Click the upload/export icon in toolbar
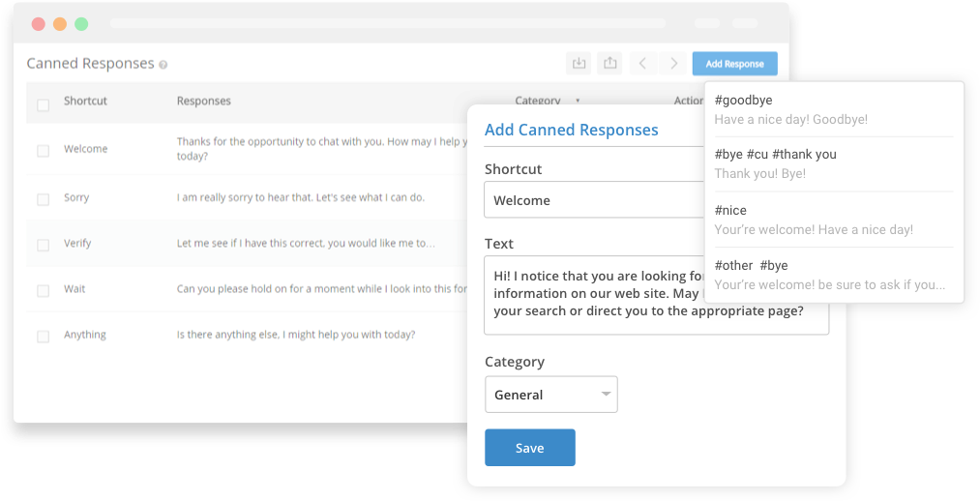Screen dimensions: 980x501 (x=609, y=64)
